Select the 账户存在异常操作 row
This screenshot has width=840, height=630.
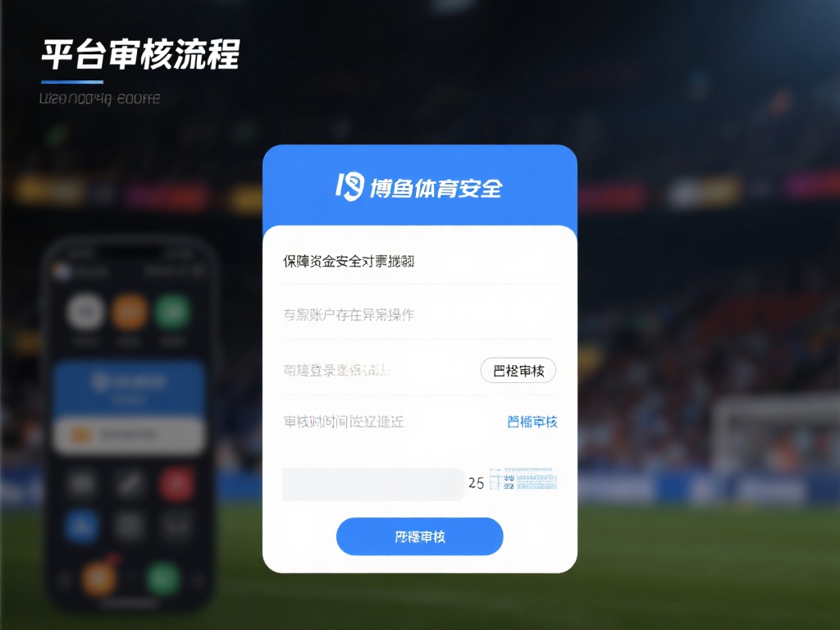pos(419,314)
